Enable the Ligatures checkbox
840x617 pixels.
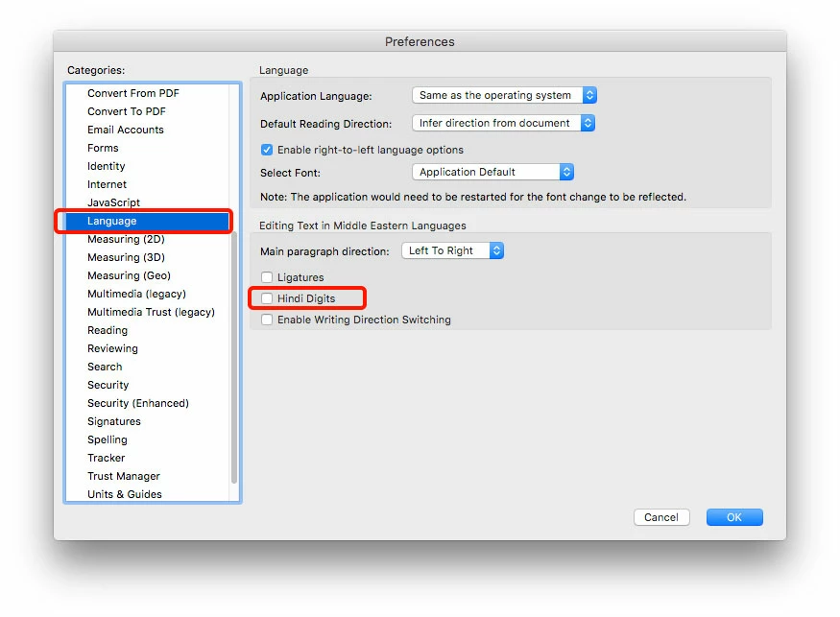coord(267,277)
